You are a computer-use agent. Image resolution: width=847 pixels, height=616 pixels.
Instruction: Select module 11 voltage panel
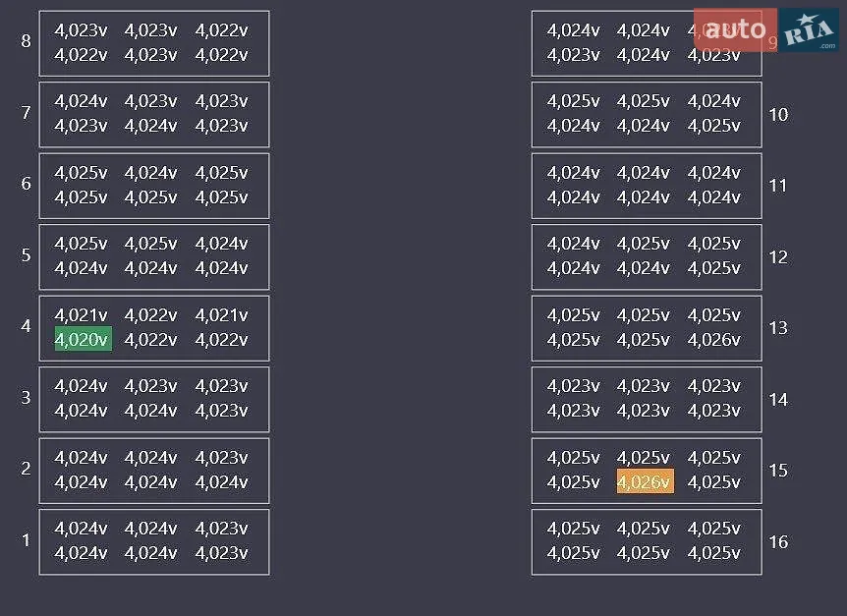click(647, 186)
